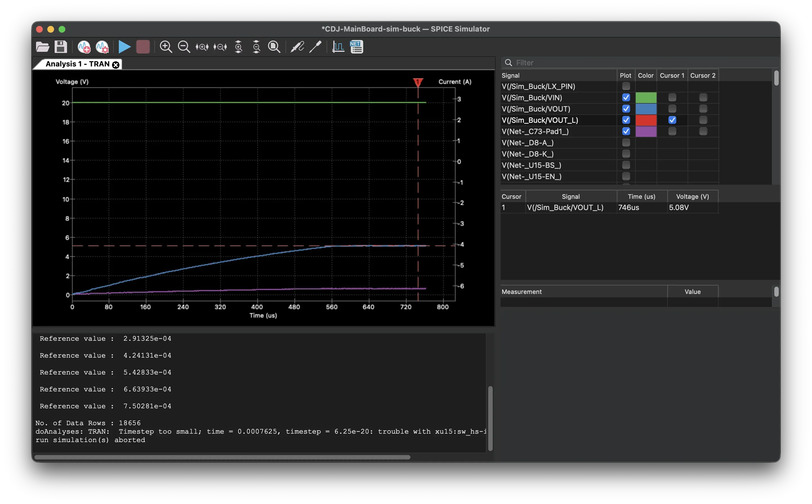Select the Analysis 1 - TRAN tab
The width and height of the screenshot is (812, 504).
[77, 64]
